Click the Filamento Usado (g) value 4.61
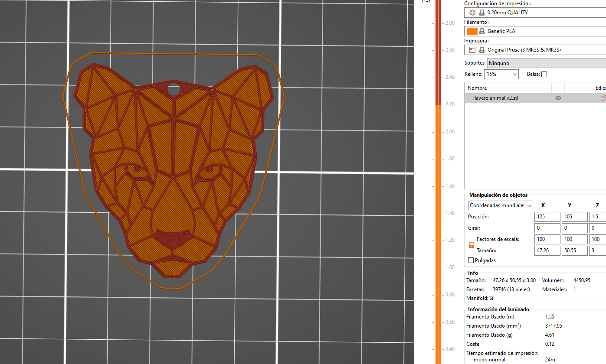Image resolution: width=606 pixels, height=364 pixels. [550, 335]
